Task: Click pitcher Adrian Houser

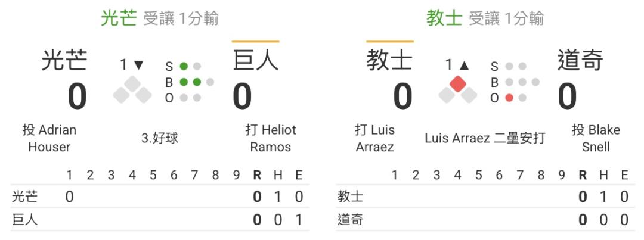Action: tap(49, 138)
